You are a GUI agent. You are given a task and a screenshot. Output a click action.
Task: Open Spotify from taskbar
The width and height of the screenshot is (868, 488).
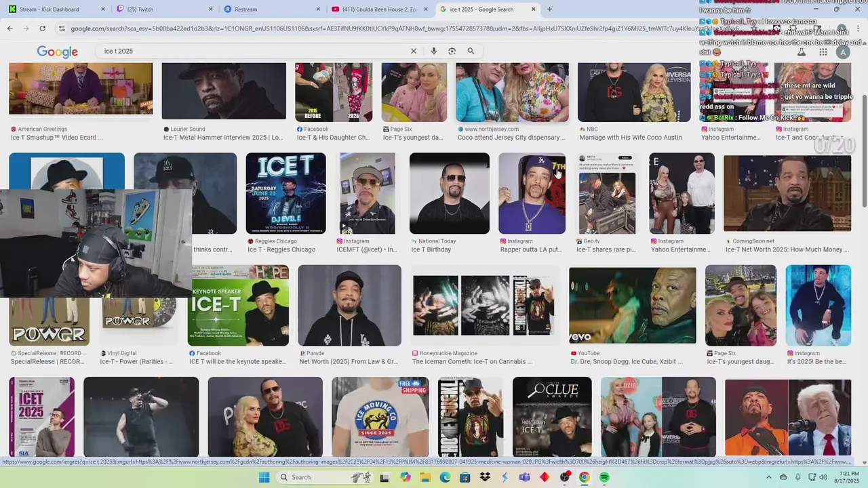(604, 477)
